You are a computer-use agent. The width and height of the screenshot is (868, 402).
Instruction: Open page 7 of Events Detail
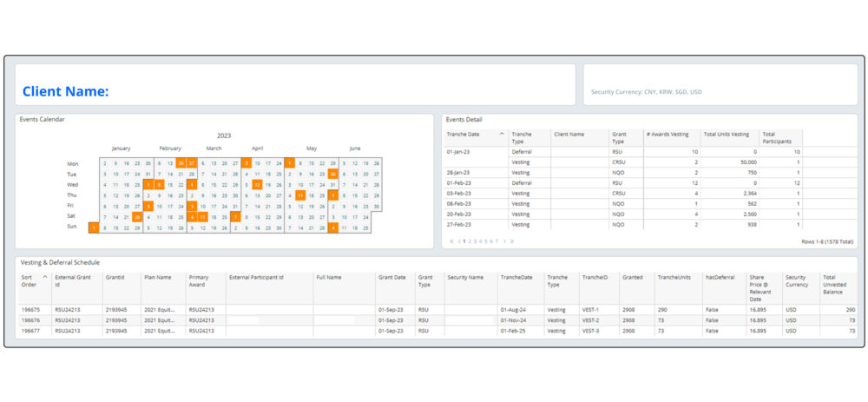pyautogui.click(x=496, y=241)
